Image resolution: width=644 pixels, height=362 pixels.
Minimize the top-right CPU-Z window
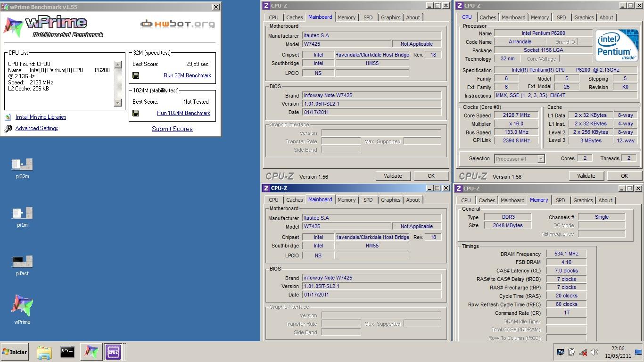click(622, 6)
